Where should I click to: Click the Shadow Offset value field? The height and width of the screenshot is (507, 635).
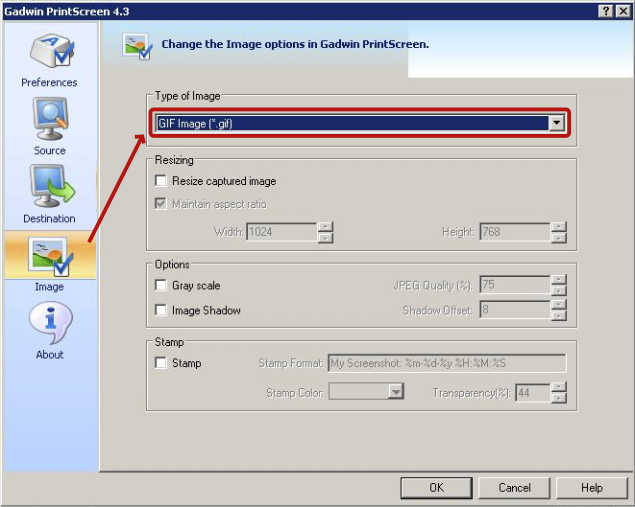(514, 310)
